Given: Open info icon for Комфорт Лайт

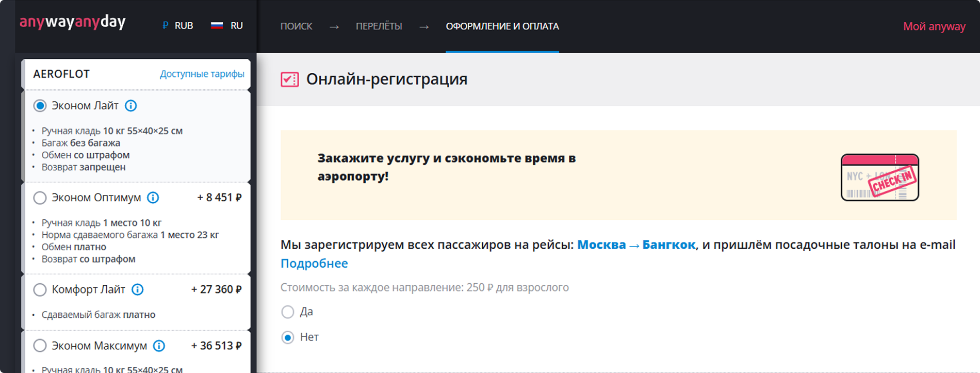Looking at the screenshot, I should 137,289.
